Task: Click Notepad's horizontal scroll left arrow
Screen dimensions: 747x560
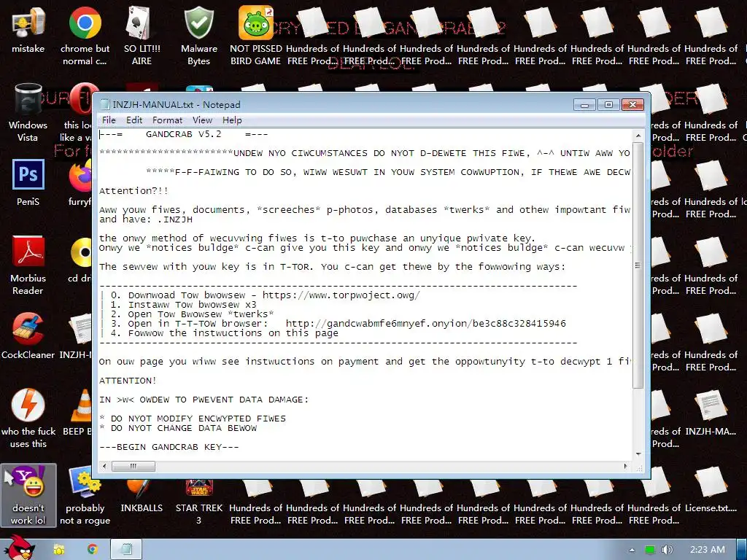Action: (x=104, y=466)
